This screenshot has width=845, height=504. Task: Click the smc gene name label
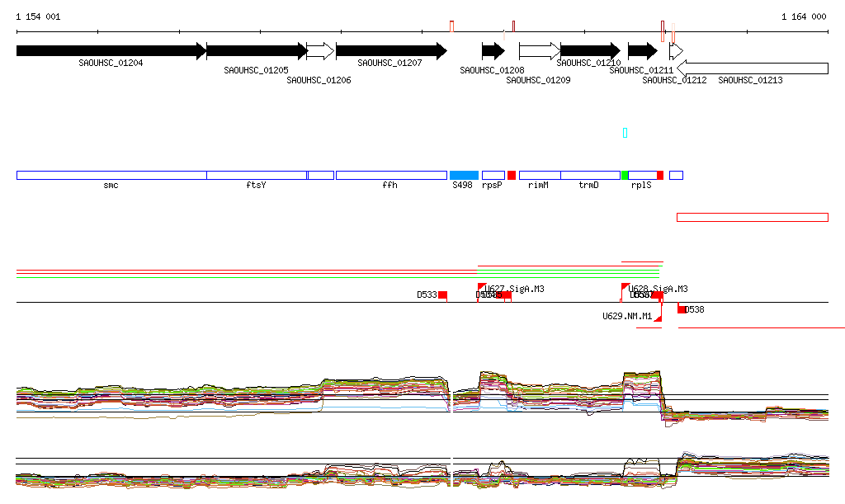tap(111, 186)
